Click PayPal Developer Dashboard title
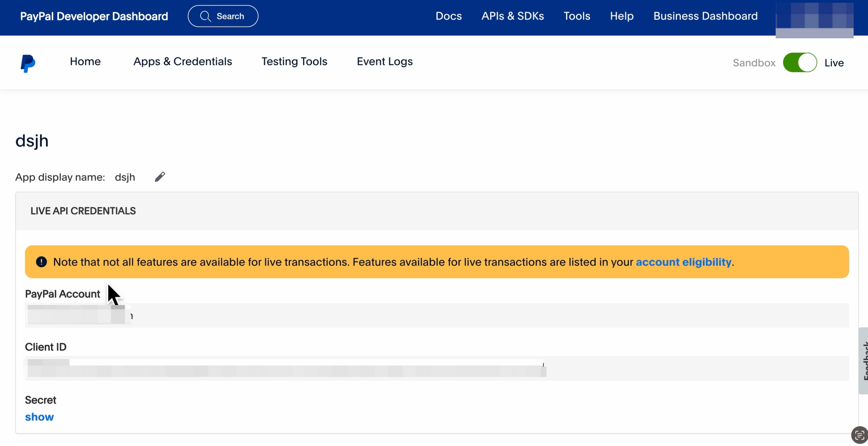 (x=94, y=16)
